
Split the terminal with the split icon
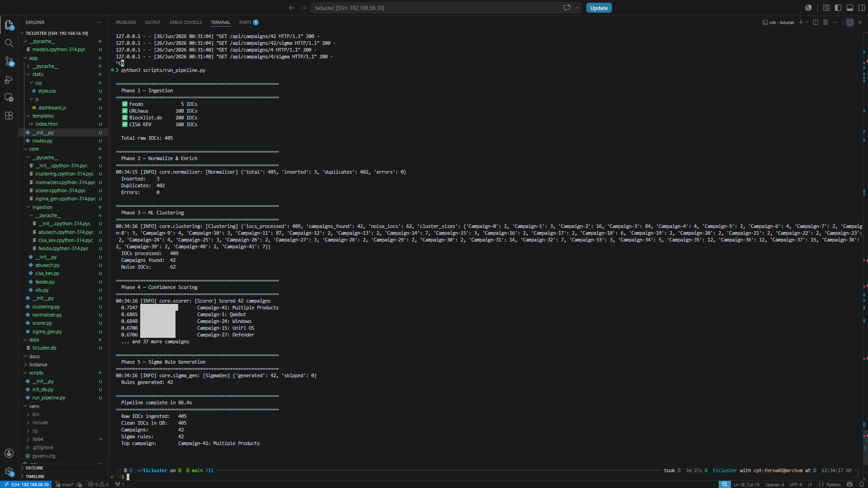tap(816, 22)
